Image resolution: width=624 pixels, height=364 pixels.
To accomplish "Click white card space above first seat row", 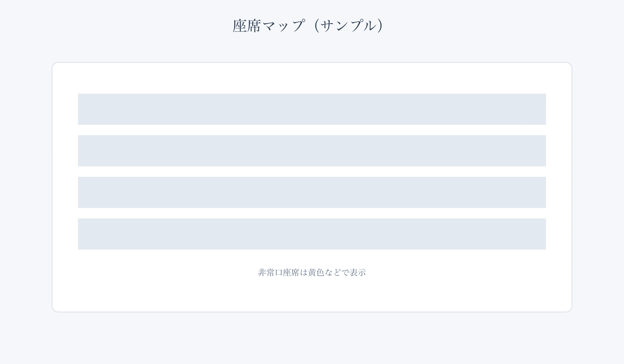I will pyautogui.click(x=312, y=78).
